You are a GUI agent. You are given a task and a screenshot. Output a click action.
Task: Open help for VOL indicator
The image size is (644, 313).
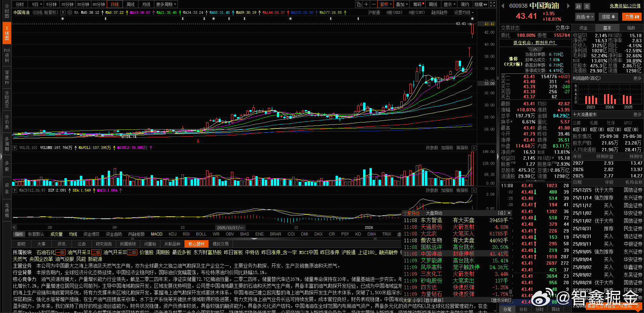click(x=15, y=148)
